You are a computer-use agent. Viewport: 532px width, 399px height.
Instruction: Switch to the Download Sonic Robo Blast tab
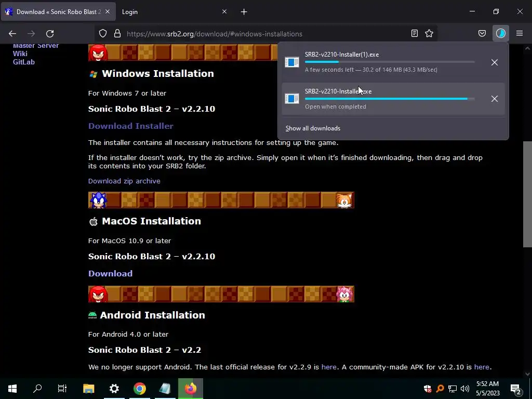pyautogui.click(x=58, y=12)
